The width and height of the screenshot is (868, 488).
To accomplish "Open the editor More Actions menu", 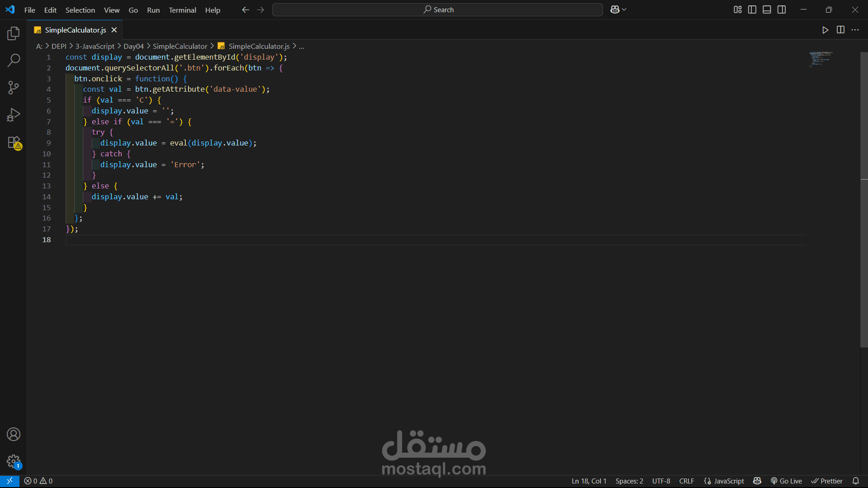I will (855, 30).
